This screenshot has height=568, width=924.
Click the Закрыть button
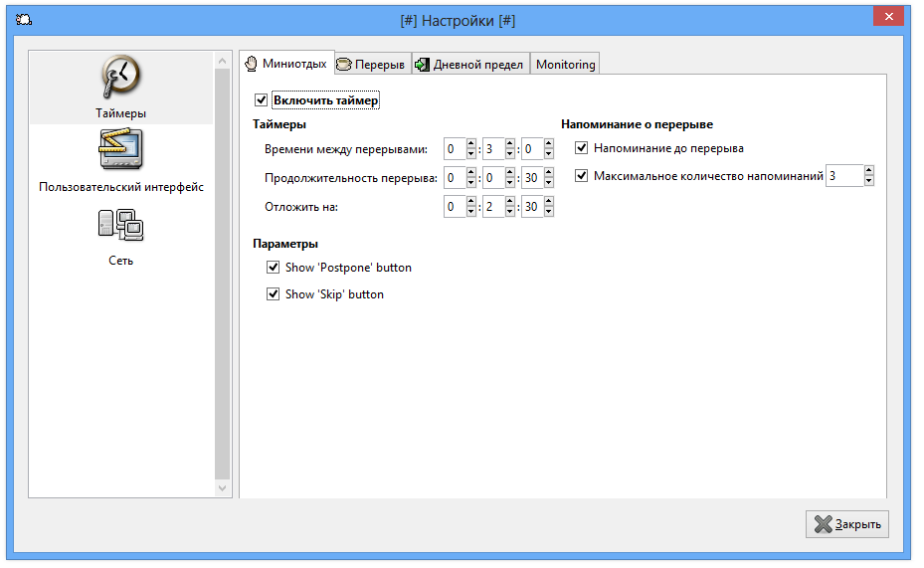846,524
